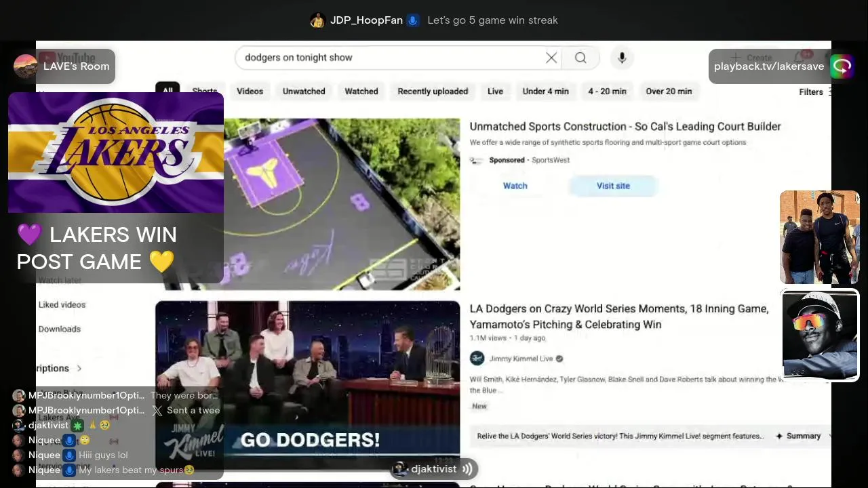Click the playback.tv/lakersave link
The height and width of the screenshot is (488, 868).
click(x=769, y=66)
